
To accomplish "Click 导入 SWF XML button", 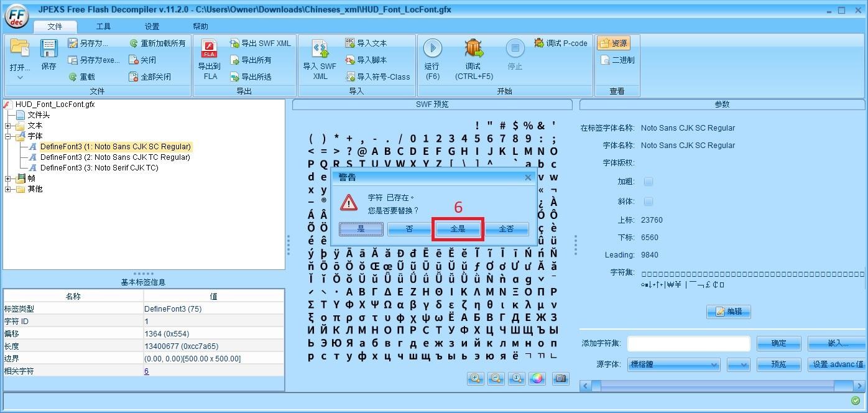I will click(x=320, y=60).
